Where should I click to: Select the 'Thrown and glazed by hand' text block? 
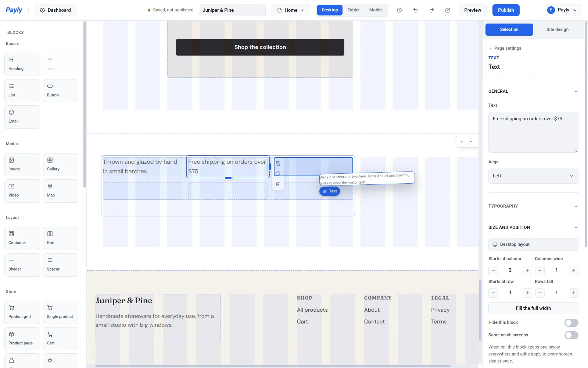142,166
